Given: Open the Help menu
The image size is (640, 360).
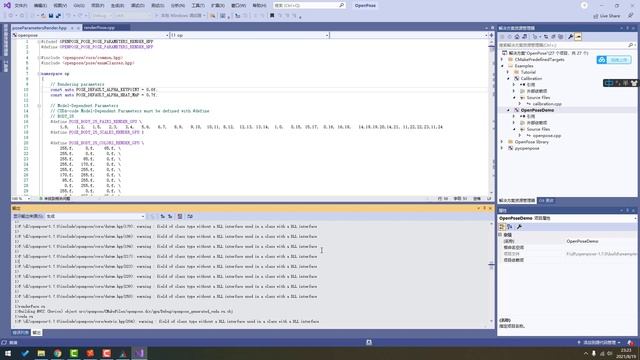Looking at the screenshot, I should point(259,6).
